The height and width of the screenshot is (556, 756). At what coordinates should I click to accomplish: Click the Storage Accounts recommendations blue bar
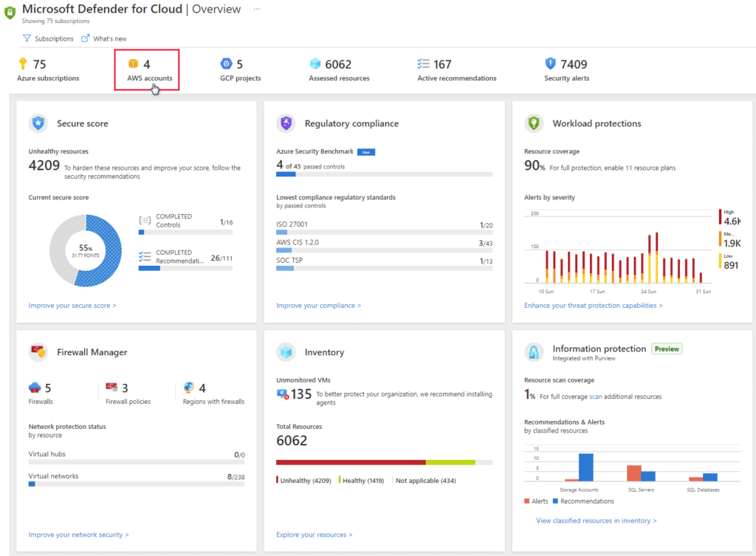tap(585, 467)
